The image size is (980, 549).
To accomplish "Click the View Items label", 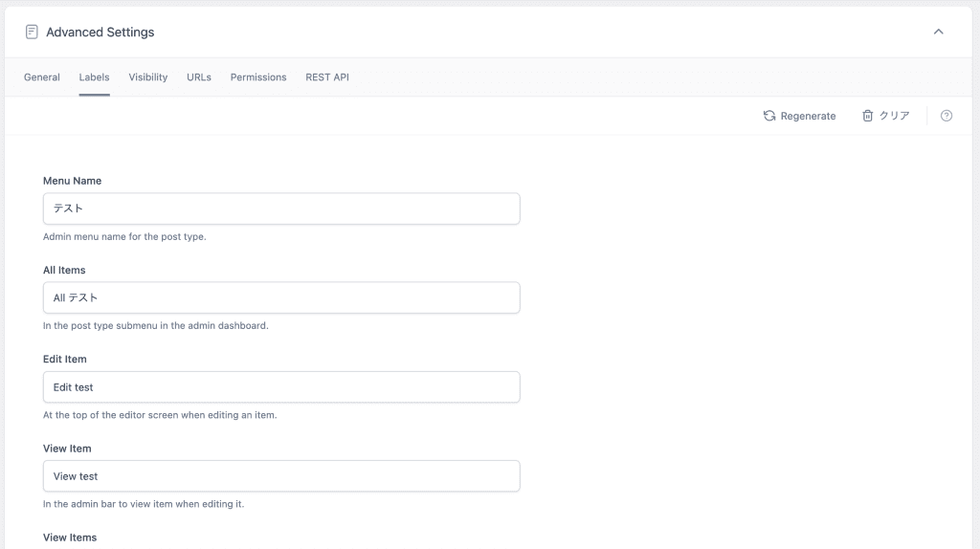I will click(70, 538).
